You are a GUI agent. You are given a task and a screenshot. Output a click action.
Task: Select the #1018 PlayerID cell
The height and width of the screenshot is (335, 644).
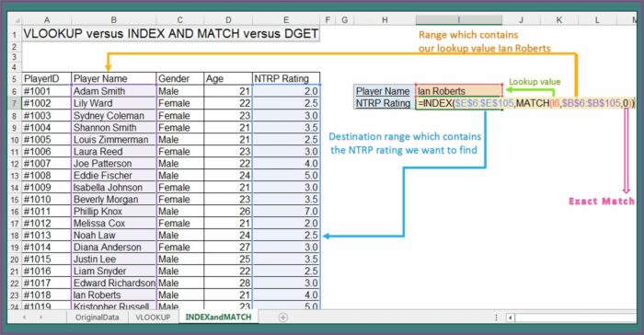tap(46, 295)
